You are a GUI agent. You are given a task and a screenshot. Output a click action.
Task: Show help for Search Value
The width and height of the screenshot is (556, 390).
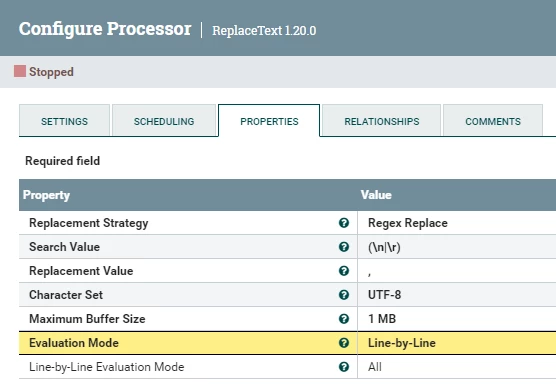[x=344, y=247]
